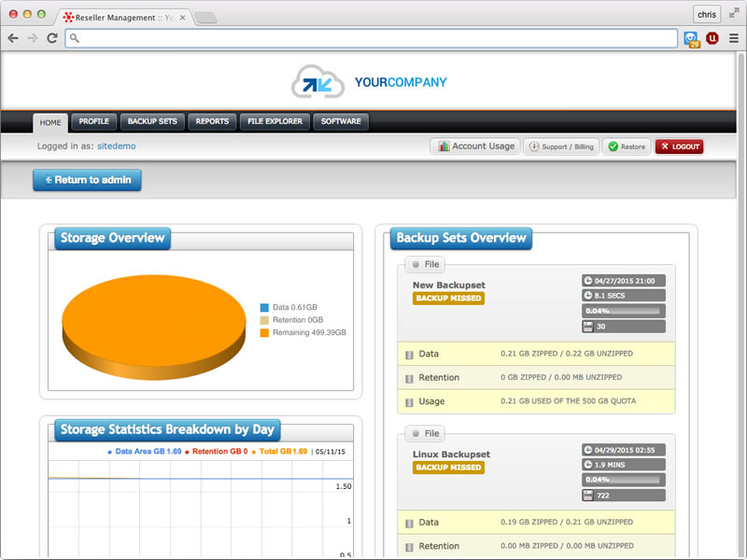Click the Usage row icon
This screenshot has width=747, height=560.
click(x=409, y=402)
